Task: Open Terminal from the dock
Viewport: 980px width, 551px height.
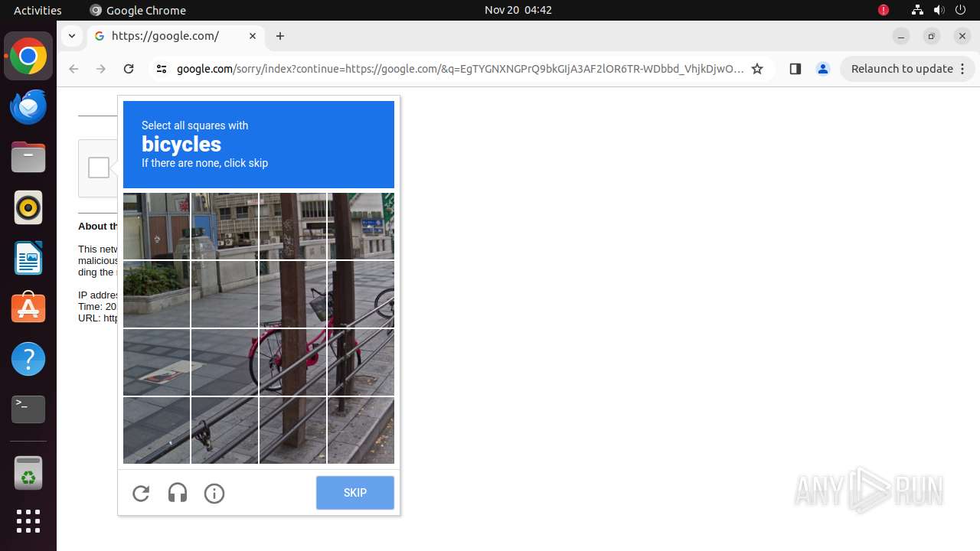Action: [28, 409]
